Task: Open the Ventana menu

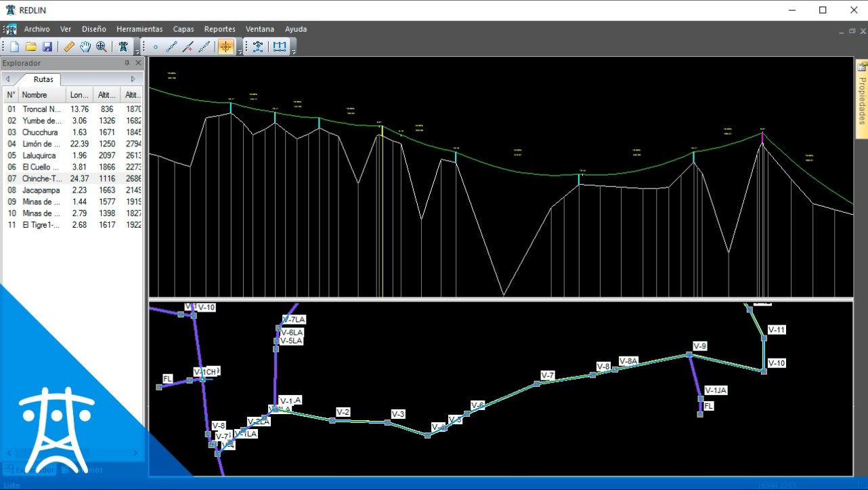Action: [x=260, y=29]
